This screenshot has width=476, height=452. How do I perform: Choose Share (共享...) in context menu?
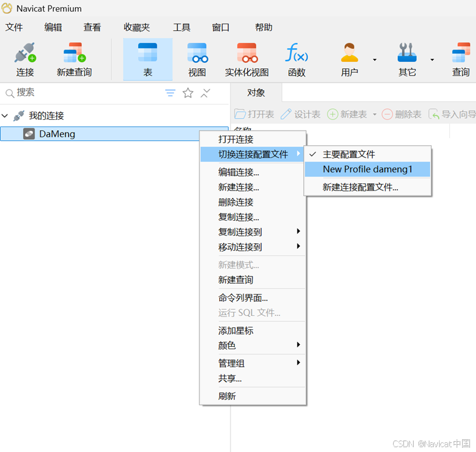pyautogui.click(x=253, y=378)
